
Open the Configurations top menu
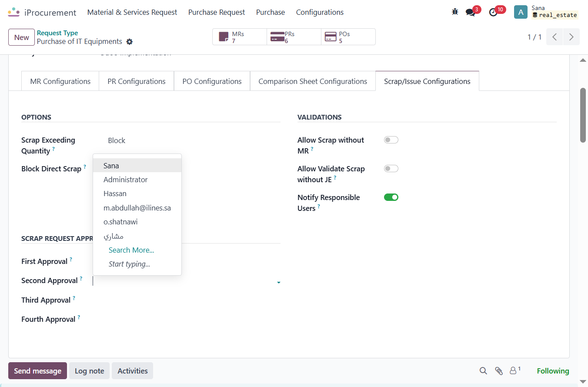tap(320, 12)
